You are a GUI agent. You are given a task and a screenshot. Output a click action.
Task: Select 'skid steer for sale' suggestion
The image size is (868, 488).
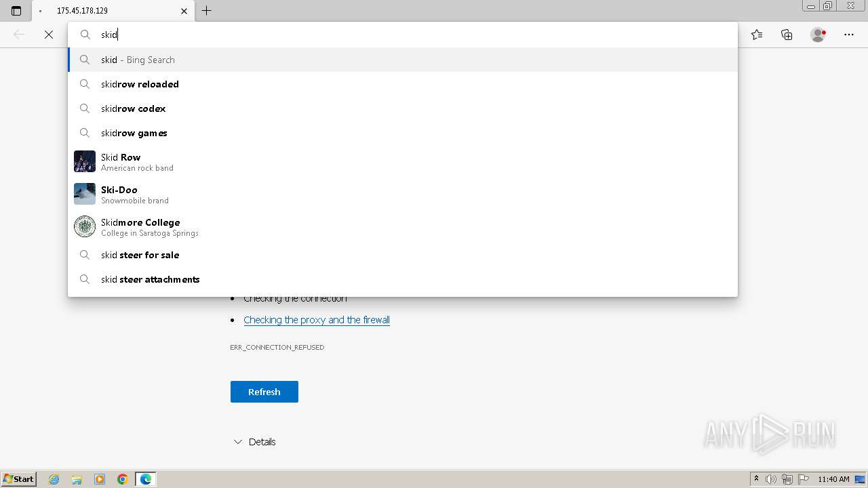[x=403, y=255]
